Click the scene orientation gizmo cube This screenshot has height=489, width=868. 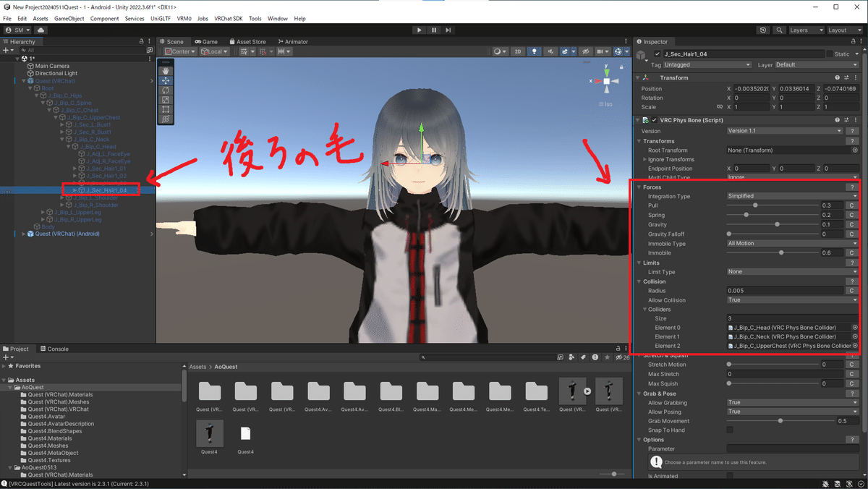606,81
